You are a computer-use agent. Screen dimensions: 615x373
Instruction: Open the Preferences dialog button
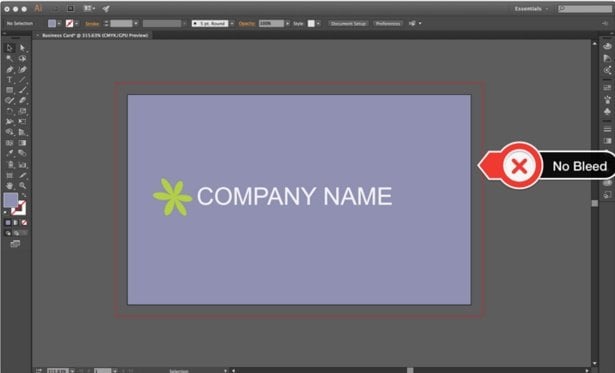pyautogui.click(x=388, y=24)
